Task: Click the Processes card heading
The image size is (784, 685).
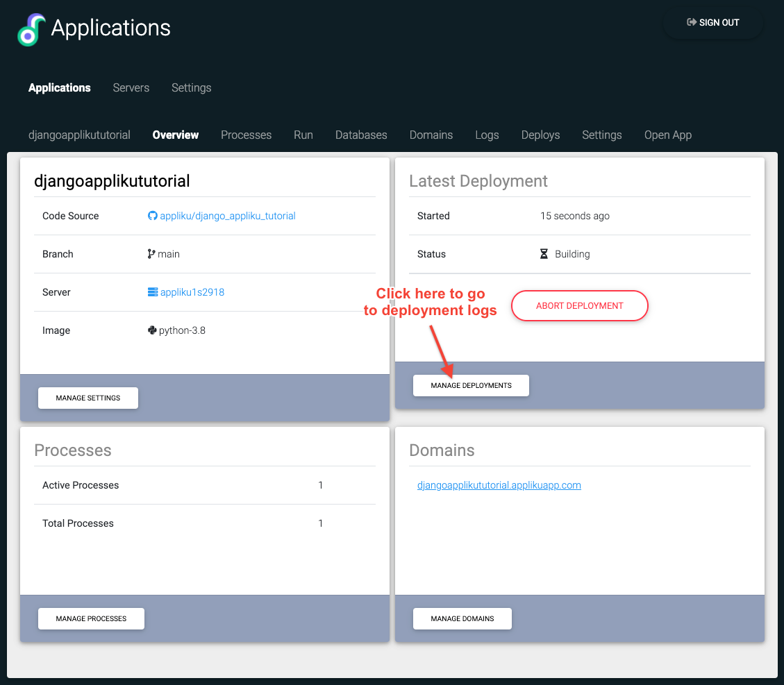Action: pyautogui.click(x=73, y=450)
